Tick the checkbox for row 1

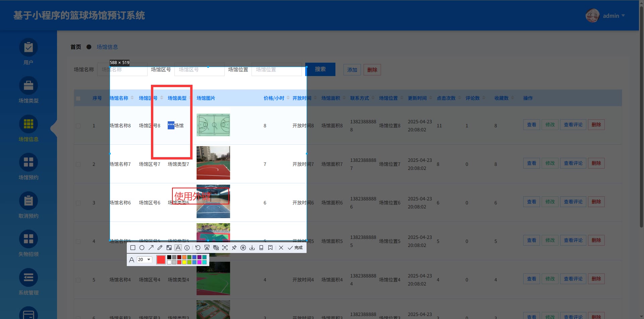(78, 126)
